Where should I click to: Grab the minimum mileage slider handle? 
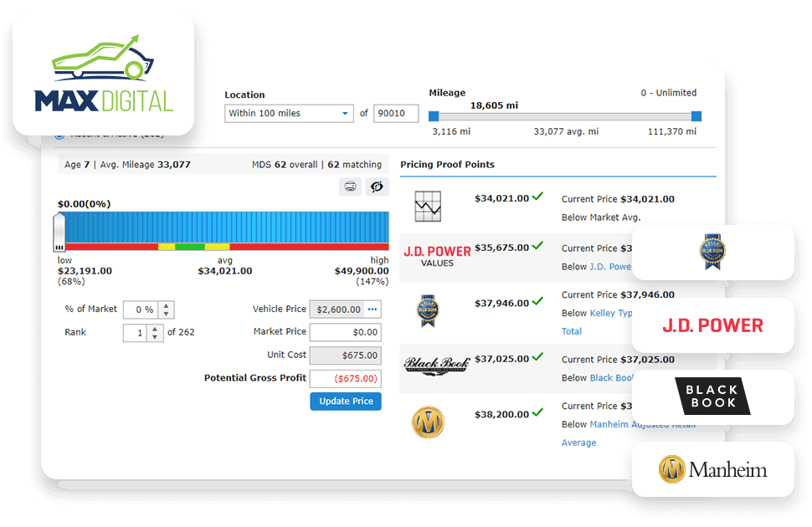coord(434,116)
